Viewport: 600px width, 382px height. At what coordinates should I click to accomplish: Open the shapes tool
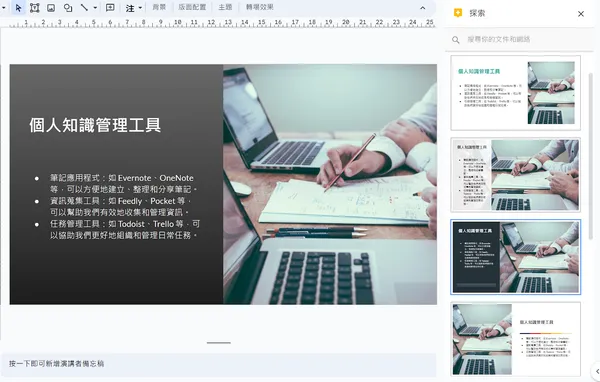pos(68,8)
